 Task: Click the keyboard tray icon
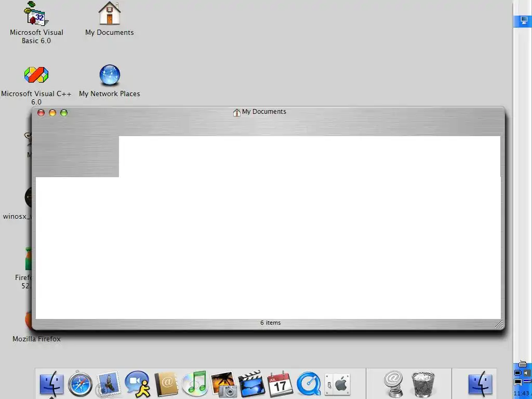[x=523, y=364]
